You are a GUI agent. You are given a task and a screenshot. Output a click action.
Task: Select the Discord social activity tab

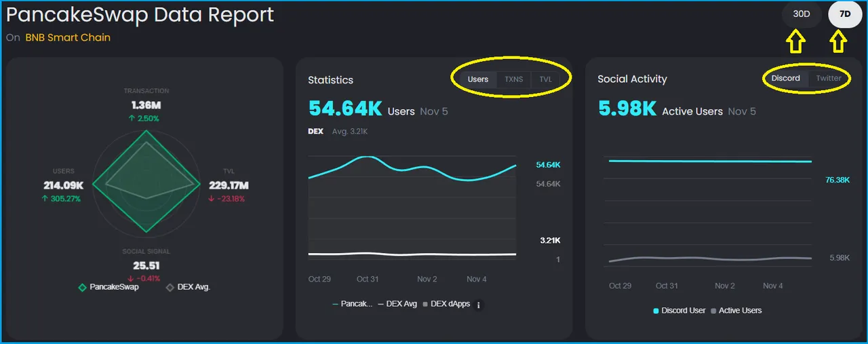786,78
